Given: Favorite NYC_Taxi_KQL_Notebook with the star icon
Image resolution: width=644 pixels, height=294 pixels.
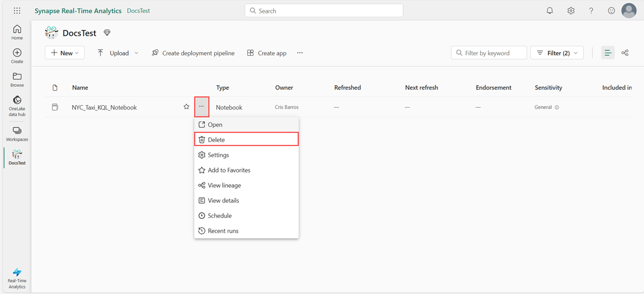Looking at the screenshot, I should point(186,107).
